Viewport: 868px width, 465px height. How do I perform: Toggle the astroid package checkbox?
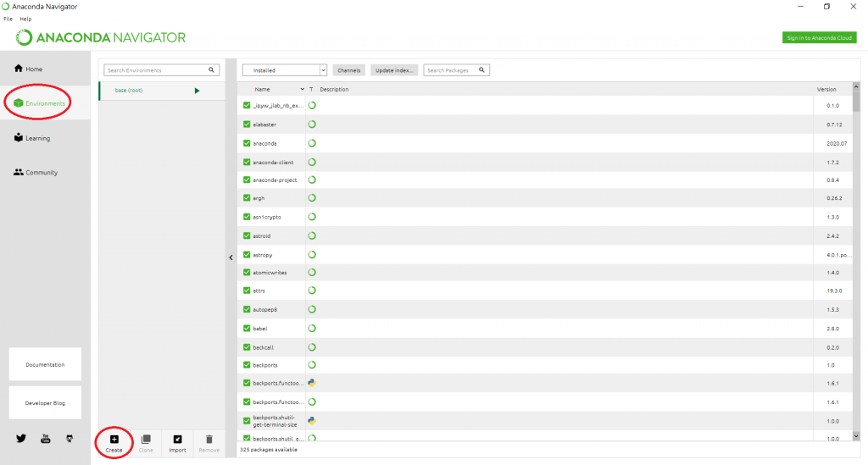click(247, 235)
